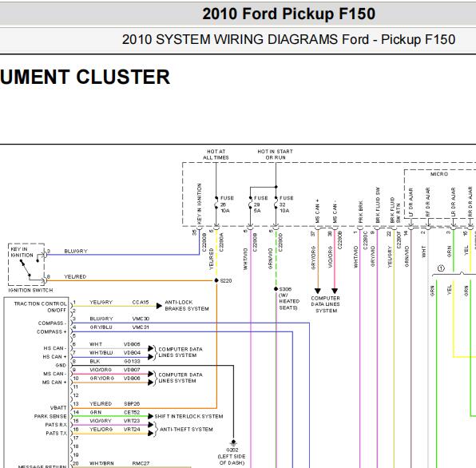The height and width of the screenshot is (468, 476).
Task: Click the circuit code "GD133"
Action: coord(132,362)
